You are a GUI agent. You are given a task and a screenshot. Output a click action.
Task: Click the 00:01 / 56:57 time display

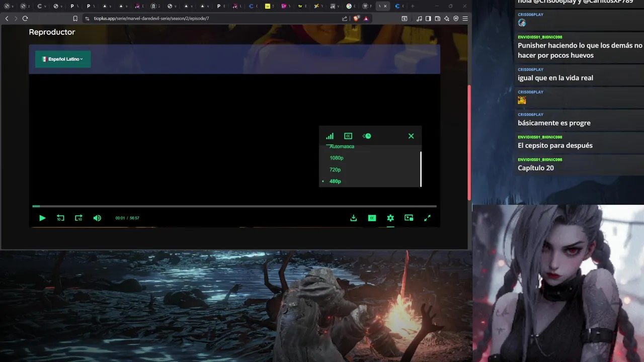tap(127, 218)
